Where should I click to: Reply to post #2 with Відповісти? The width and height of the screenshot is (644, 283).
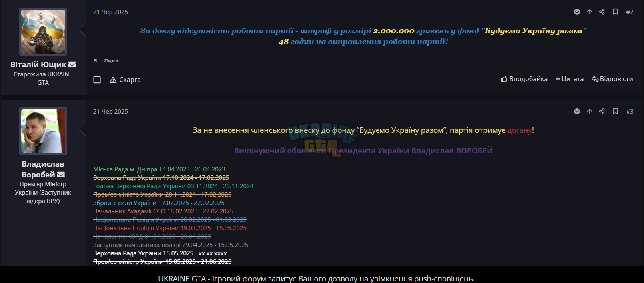tap(612, 79)
